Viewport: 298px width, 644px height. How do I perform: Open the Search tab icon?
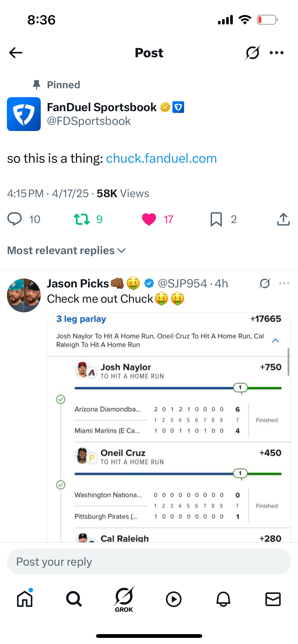(74, 599)
